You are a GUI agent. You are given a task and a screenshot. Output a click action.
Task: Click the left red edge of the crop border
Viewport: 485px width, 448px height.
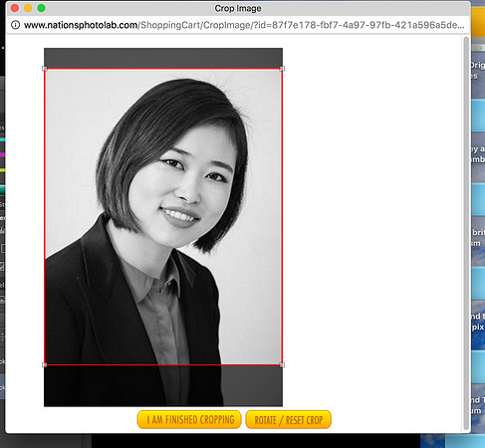tap(45, 217)
